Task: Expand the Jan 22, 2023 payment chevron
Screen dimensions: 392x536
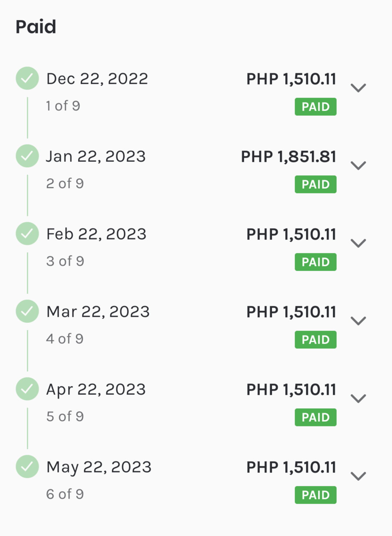Action: click(x=358, y=165)
